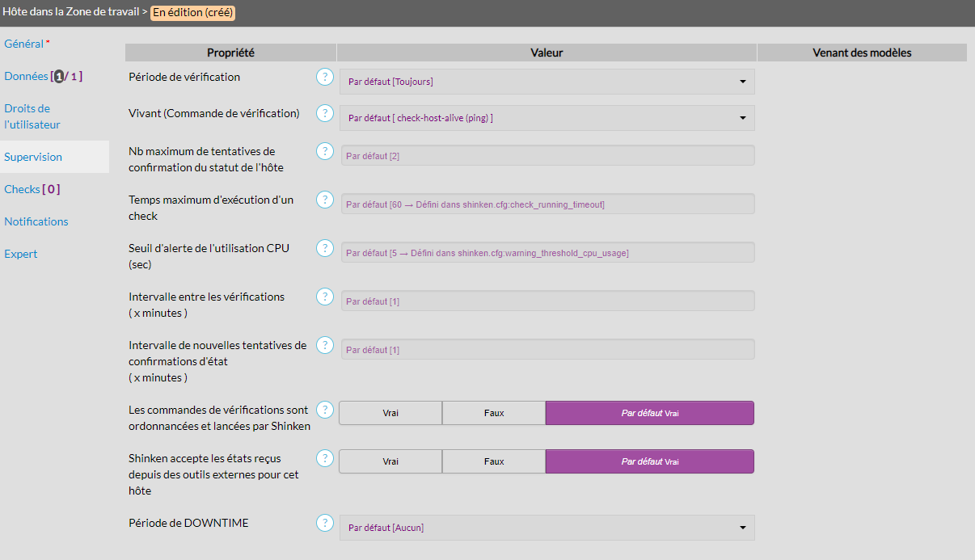
Task: Set scheduled verification commands to Vrai
Action: (390, 413)
